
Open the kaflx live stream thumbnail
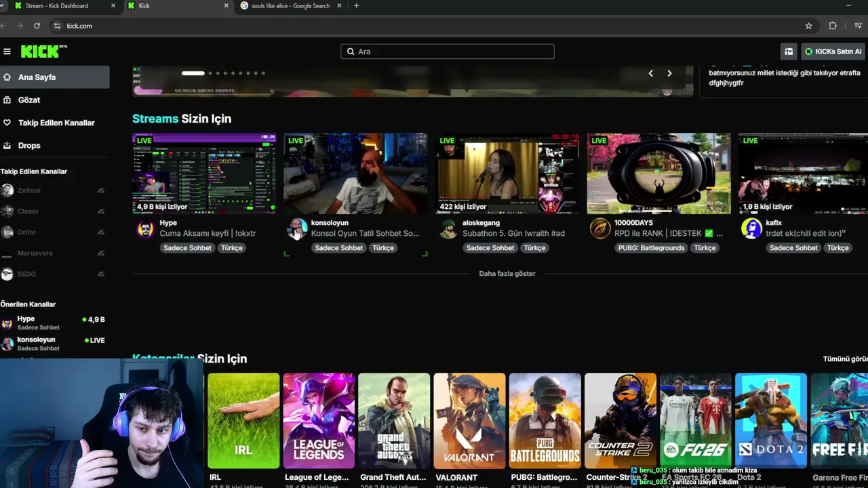[803, 174]
